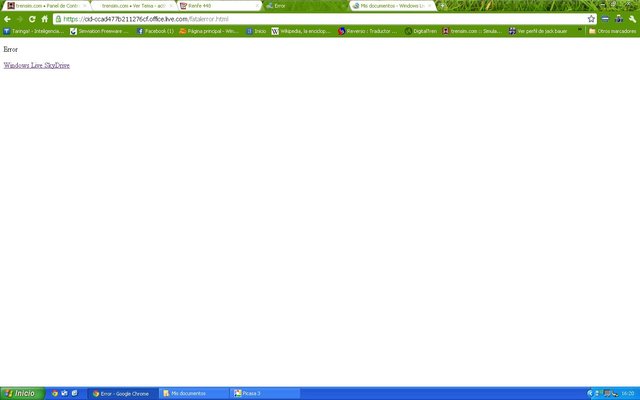Click the forward navigation arrow
The height and width of the screenshot is (400, 640).
point(20,19)
